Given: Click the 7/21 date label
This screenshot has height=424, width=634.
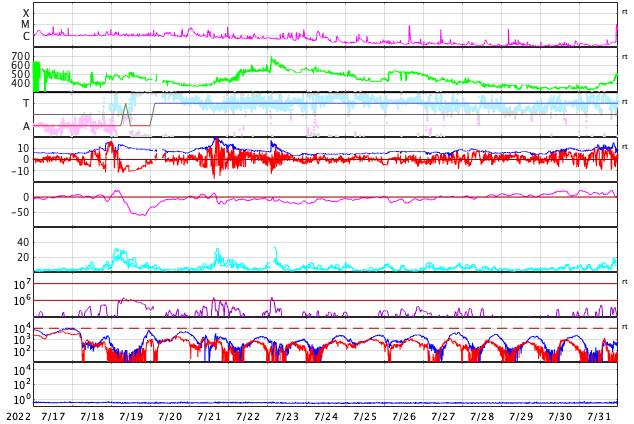Looking at the screenshot, I should 209,416.
